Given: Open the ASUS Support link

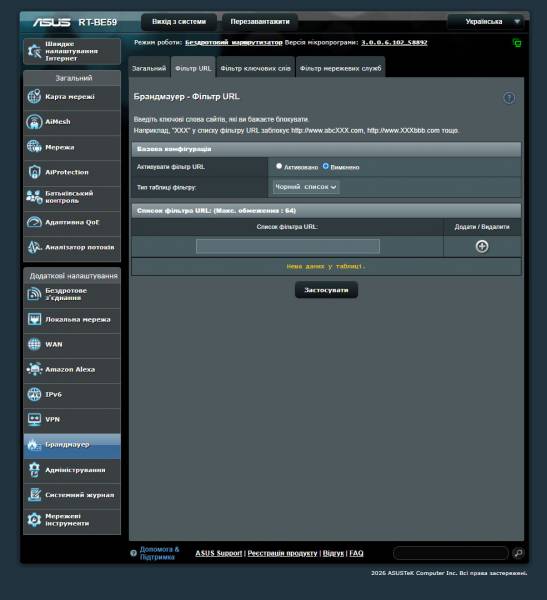Looking at the screenshot, I should click(x=219, y=553).
